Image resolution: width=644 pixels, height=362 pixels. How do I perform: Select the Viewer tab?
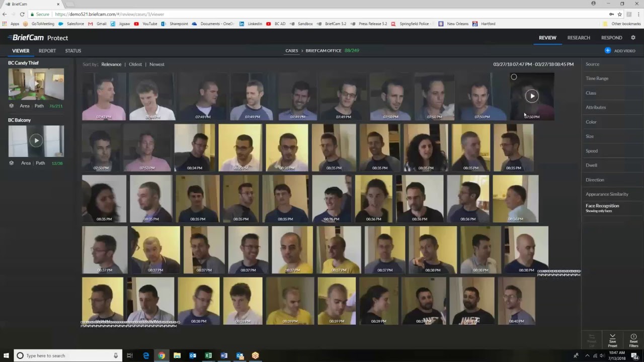click(21, 51)
